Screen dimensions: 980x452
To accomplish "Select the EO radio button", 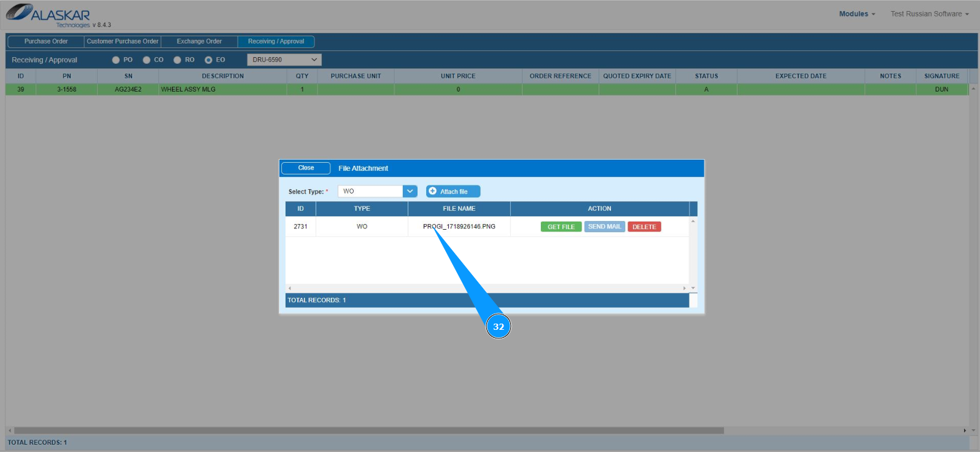I will tap(208, 60).
